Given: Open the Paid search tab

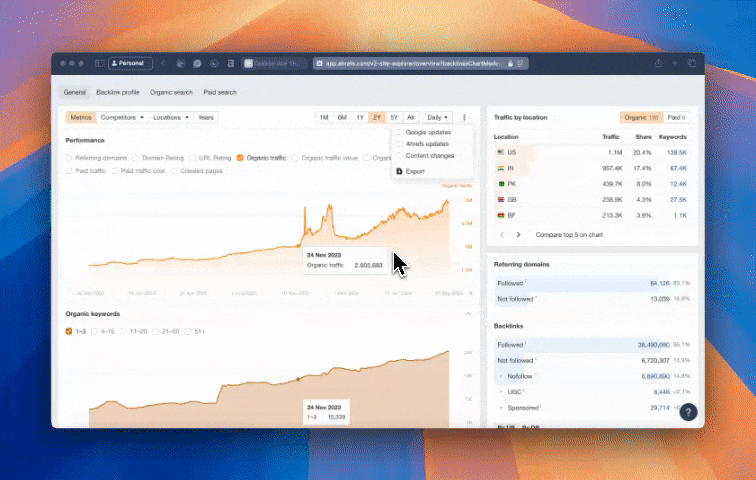Looking at the screenshot, I should tap(220, 92).
